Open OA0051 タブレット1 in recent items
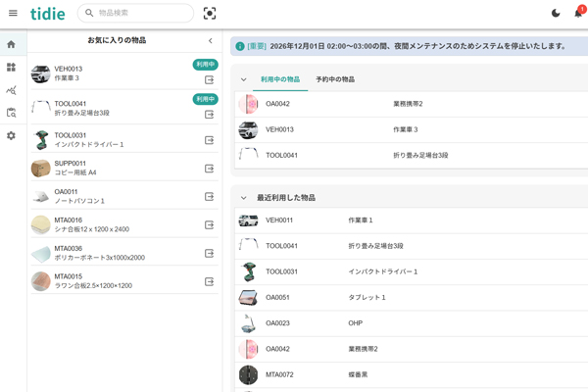Viewport: 588px width, 392px height. click(x=412, y=298)
